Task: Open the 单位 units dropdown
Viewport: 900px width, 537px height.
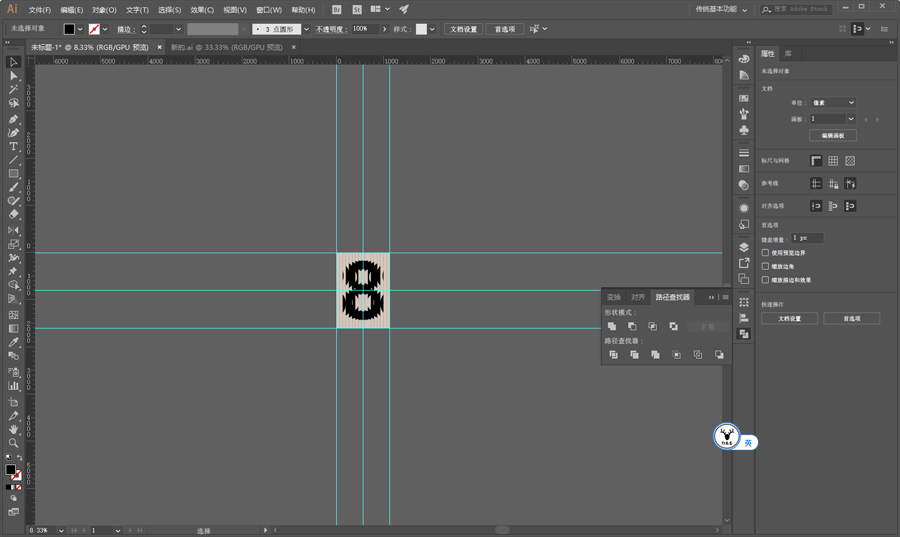Action: [x=833, y=103]
